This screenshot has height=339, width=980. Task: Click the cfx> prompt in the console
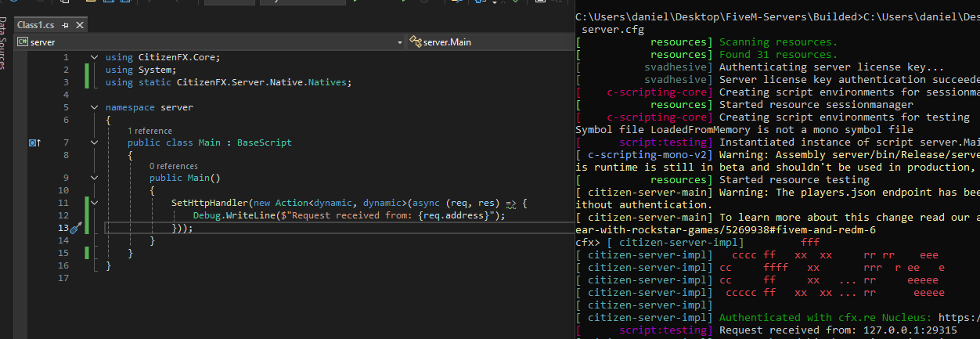[x=587, y=243]
